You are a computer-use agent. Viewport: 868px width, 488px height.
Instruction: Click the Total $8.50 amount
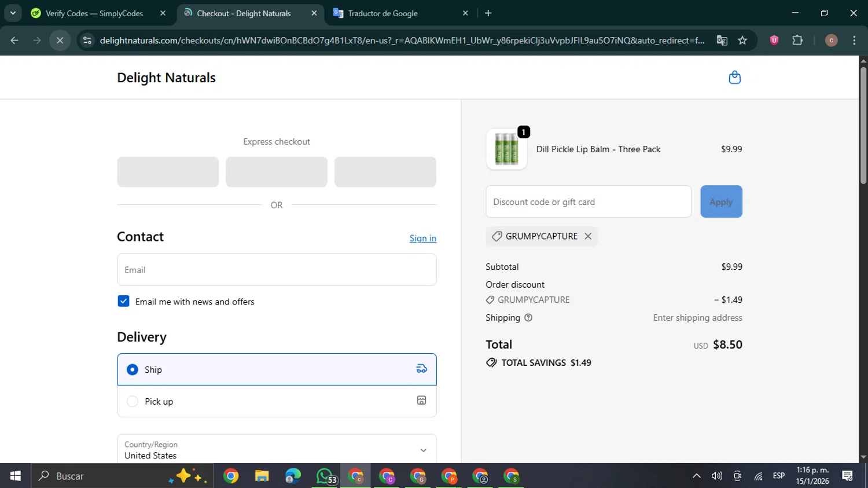coord(727,344)
